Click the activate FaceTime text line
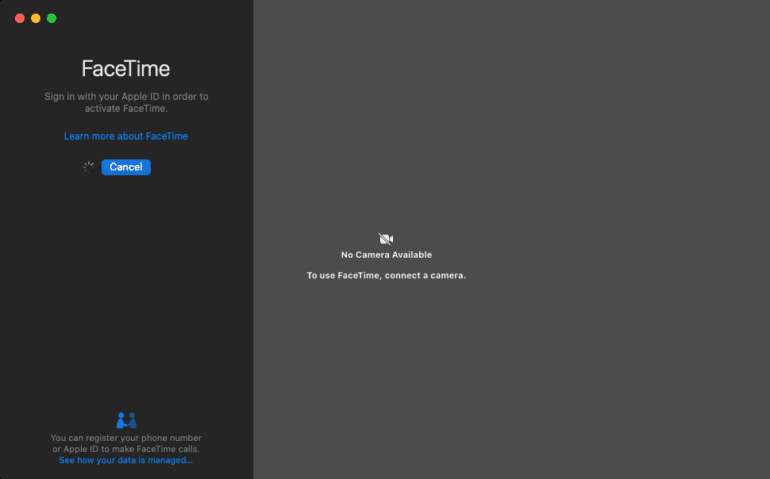 126,108
